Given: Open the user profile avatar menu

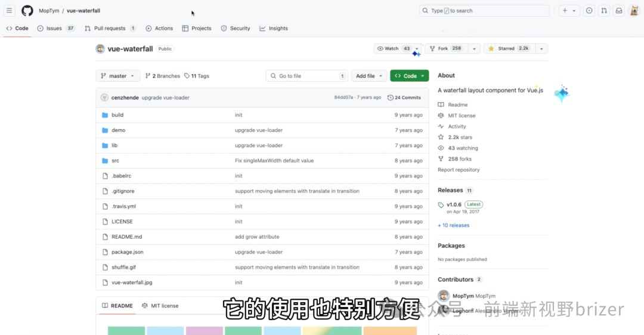Looking at the screenshot, I should point(634,11).
